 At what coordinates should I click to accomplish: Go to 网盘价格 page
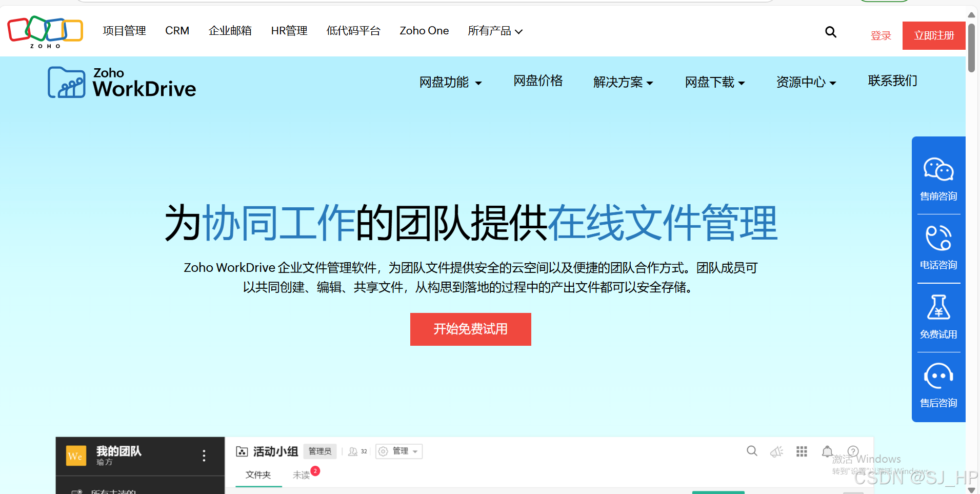click(538, 81)
